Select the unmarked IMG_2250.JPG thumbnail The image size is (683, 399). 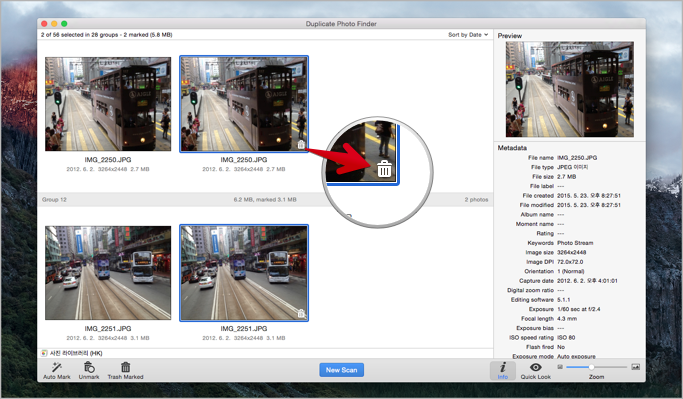pos(108,104)
